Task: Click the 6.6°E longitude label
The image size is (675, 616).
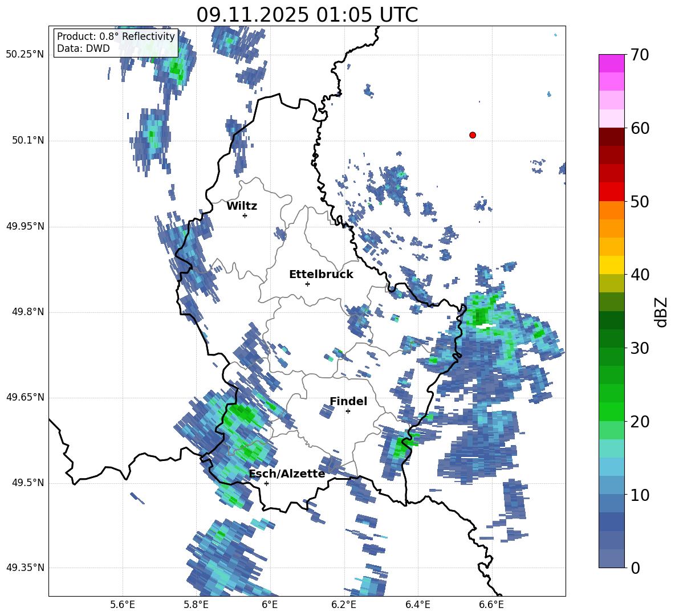Action: [491, 605]
